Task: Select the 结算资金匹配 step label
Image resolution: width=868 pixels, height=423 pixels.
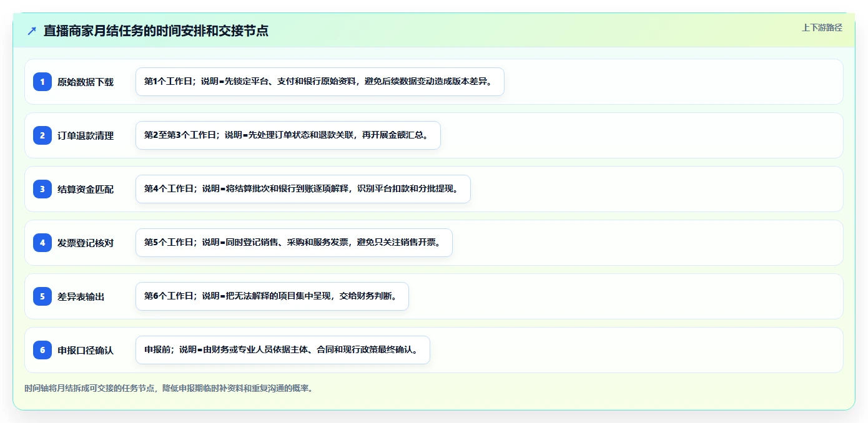Action: 86,189
